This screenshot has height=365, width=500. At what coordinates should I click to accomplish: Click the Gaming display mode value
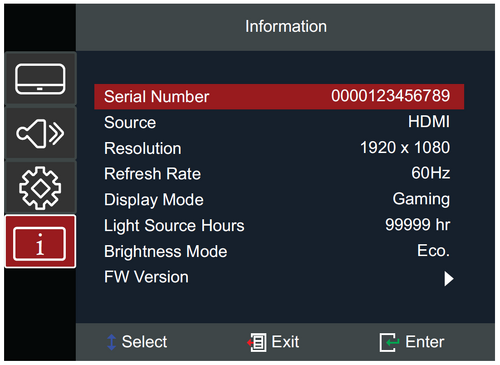point(421,200)
